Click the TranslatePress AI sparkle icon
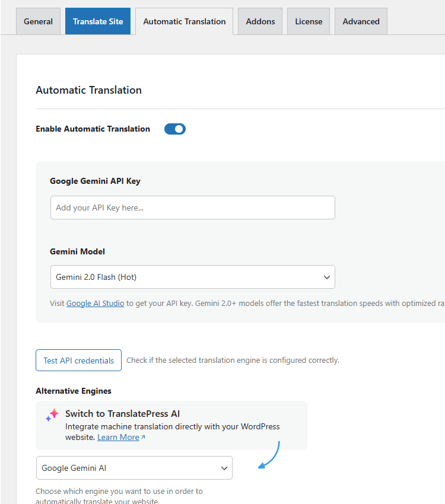Image resolution: width=445 pixels, height=504 pixels. 52,415
